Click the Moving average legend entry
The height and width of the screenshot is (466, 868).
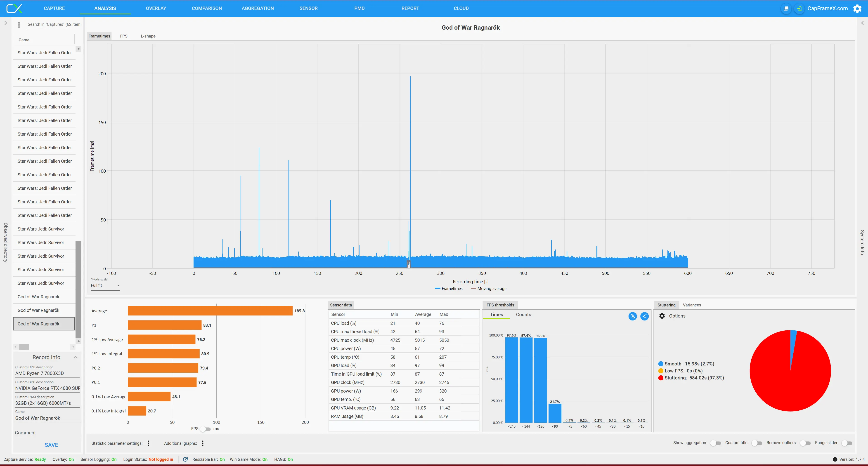coord(488,289)
